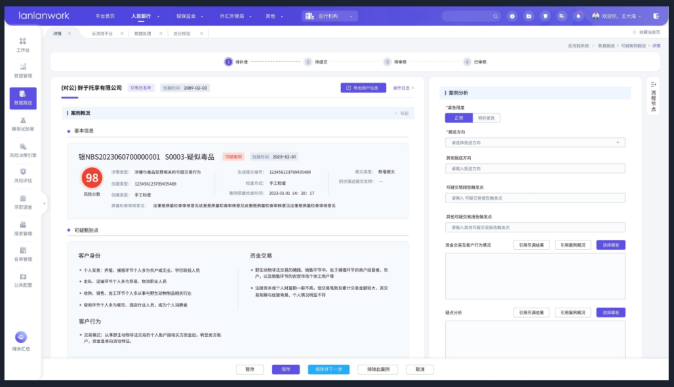Click 数据报送 in the breadcrumb
The width and height of the screenshot is (674, 387).
click(606, 46)
